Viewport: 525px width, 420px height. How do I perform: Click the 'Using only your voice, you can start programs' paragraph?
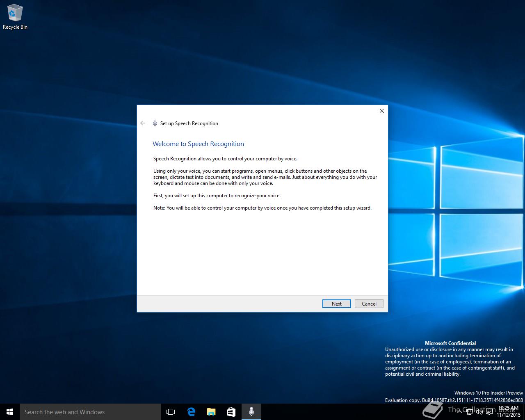point(265,177)
